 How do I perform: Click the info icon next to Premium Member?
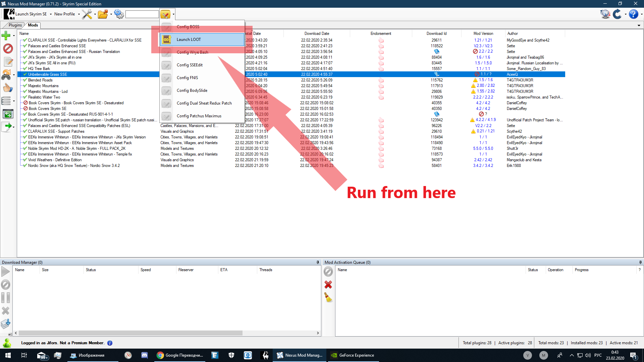point(110,343)
